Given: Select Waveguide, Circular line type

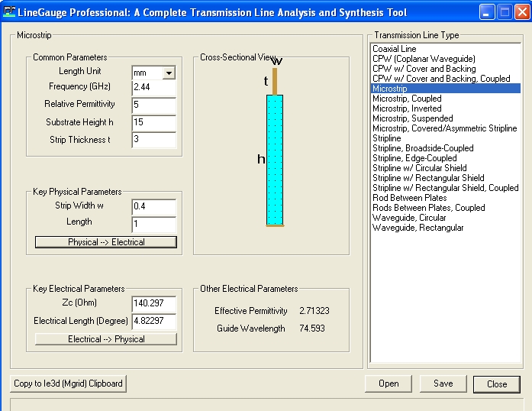Looking at the screenshot, I should (x=446, y=218).
